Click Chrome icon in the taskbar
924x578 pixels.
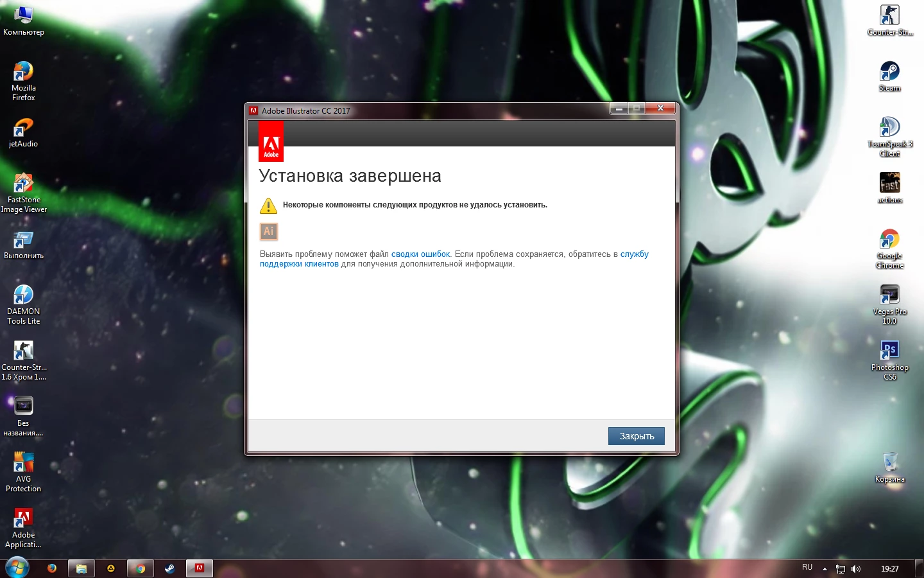(141, 568)
